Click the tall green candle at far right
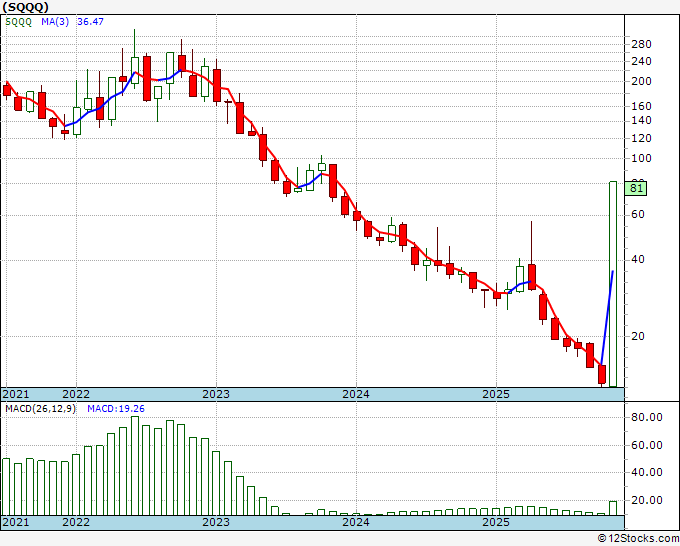 coord(613,284)
